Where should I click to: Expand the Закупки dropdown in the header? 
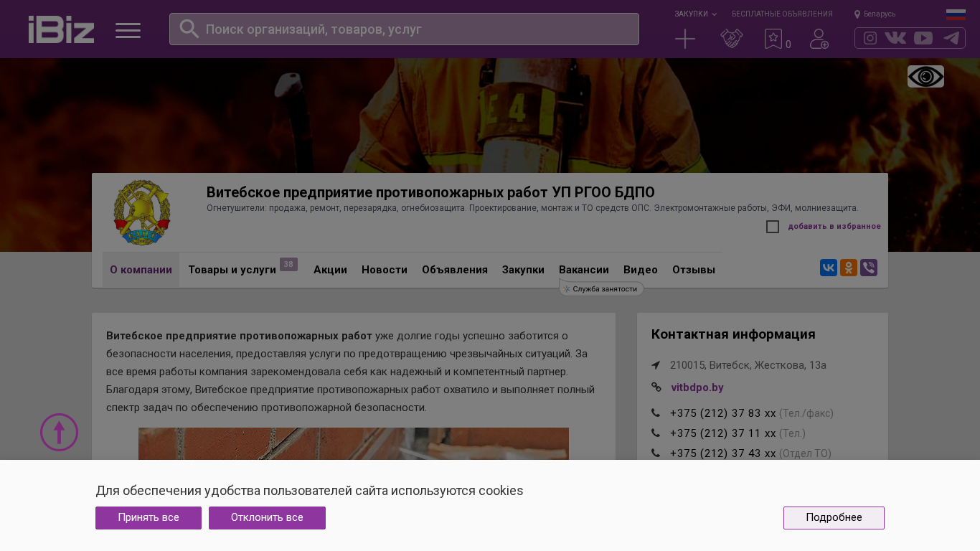pos(695,14)
